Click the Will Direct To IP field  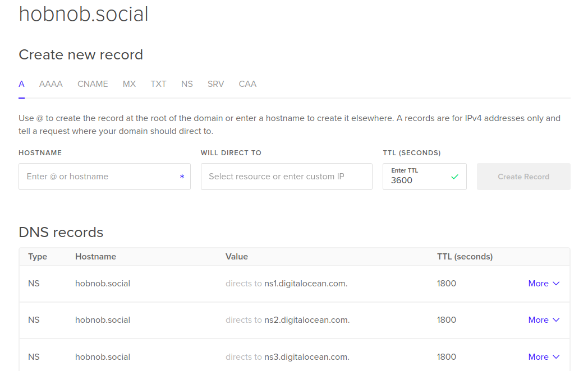click(x=286, y=177)
